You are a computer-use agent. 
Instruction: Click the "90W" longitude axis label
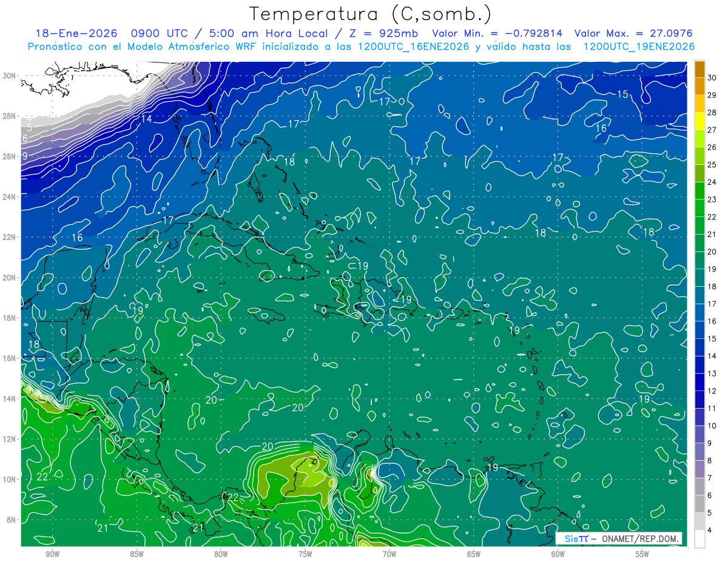coord(52,554)
